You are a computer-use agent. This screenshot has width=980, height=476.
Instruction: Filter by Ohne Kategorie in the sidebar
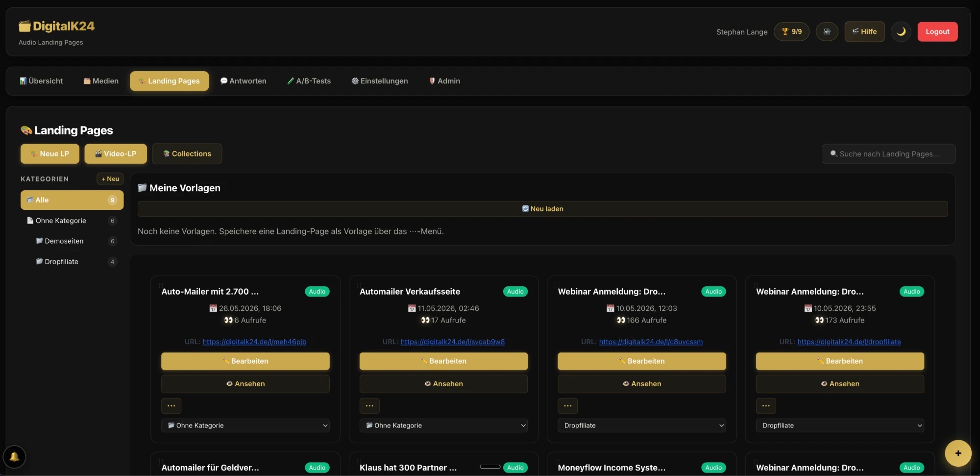click(72, 221)
